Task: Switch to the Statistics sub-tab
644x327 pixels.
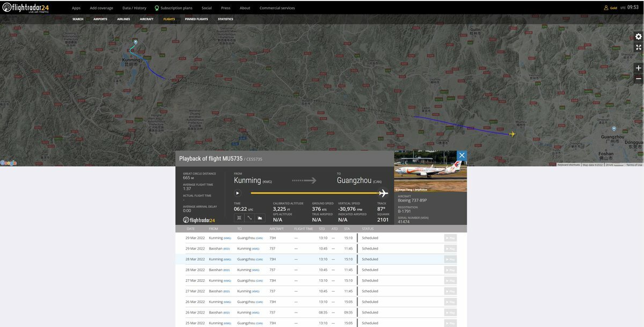Action: click(x=225, y=19)
